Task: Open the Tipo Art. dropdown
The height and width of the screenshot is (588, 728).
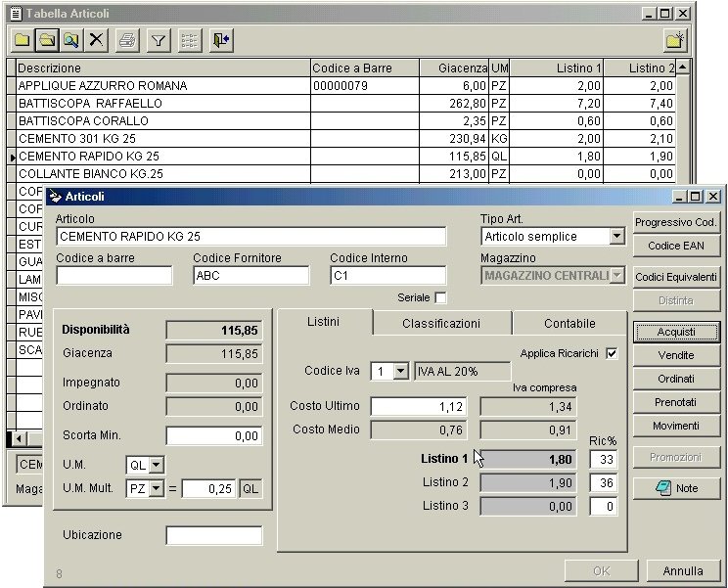Action: [x=616, y=236]
